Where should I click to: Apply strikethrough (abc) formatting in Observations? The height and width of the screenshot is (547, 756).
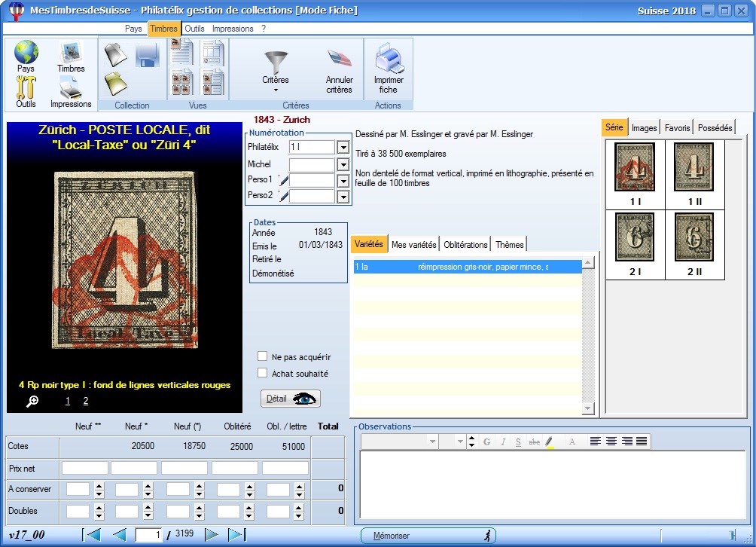point(534,442)
